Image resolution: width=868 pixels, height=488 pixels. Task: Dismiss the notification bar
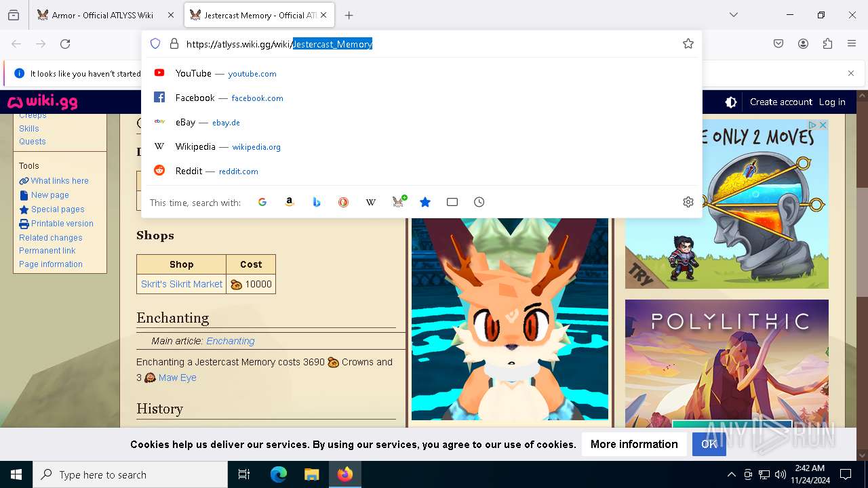(x=851, y=73)
